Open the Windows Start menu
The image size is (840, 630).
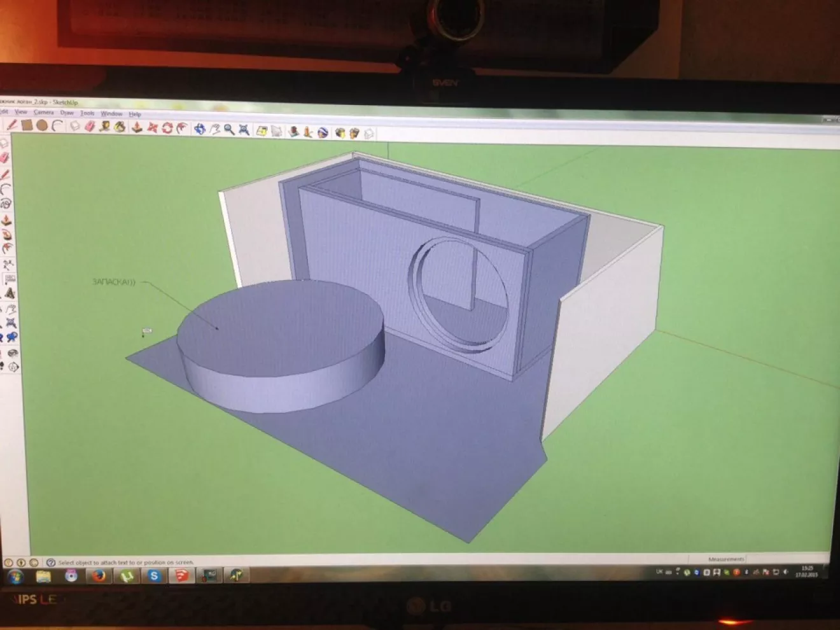(15, 577)
